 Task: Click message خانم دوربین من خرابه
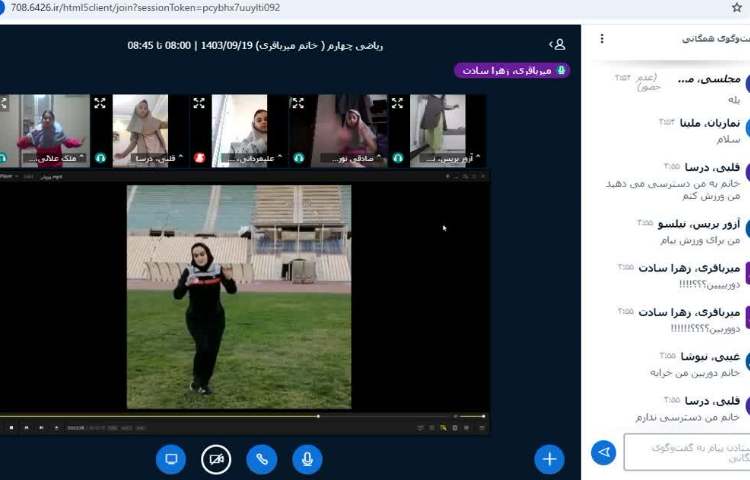pyautogui.click(x=695, y=372)
